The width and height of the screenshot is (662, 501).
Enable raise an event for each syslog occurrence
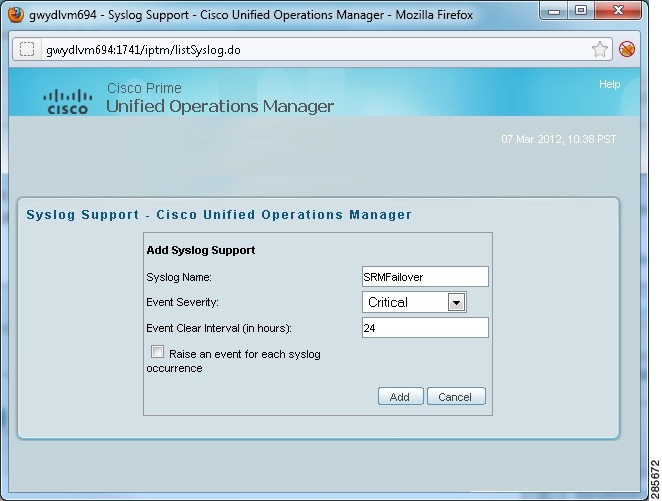[157, 352]
